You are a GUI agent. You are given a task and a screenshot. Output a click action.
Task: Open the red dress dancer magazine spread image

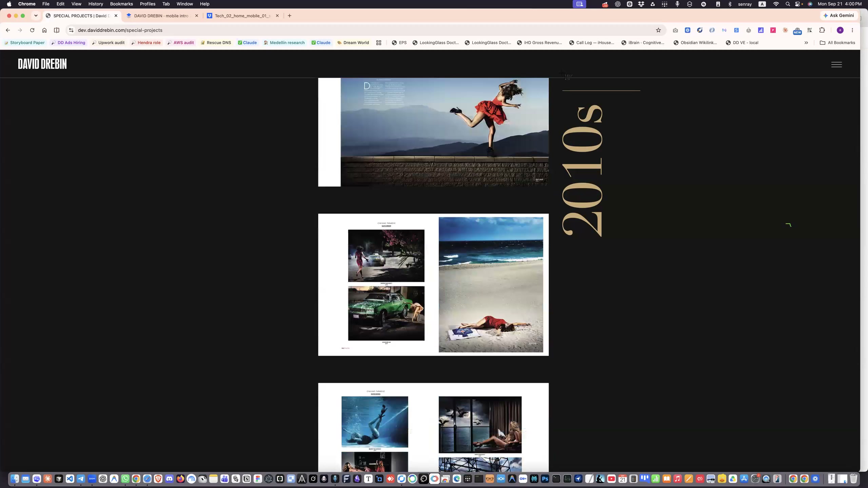(x=433, y=132)
